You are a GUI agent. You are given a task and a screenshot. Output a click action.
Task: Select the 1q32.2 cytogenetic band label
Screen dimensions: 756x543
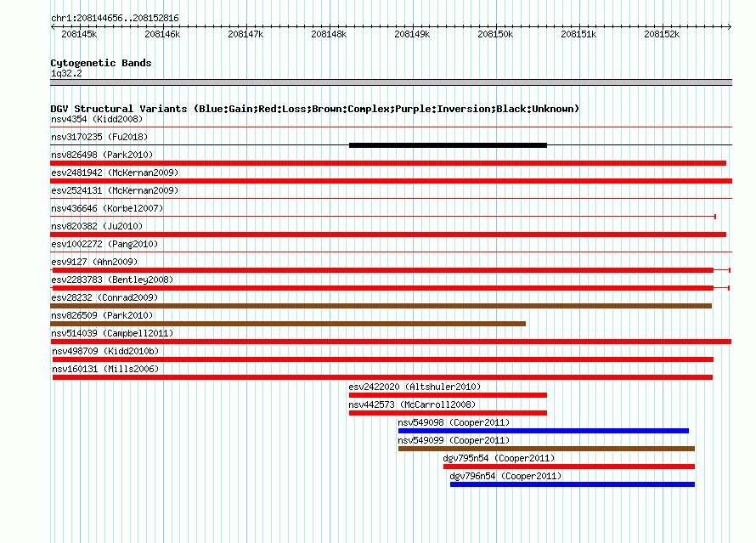(x=66, y=73)
